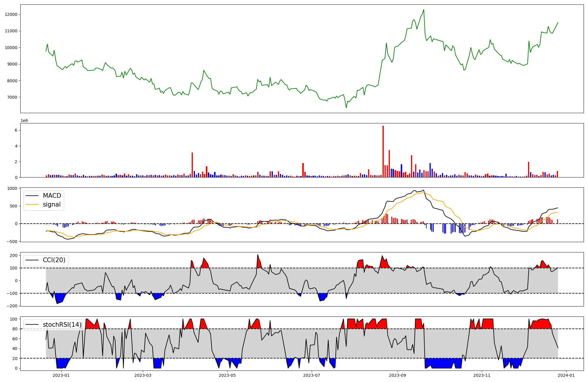588x382 pixels.
Task: Select the 2023-05 date axis label
Action: pos(227,375)
